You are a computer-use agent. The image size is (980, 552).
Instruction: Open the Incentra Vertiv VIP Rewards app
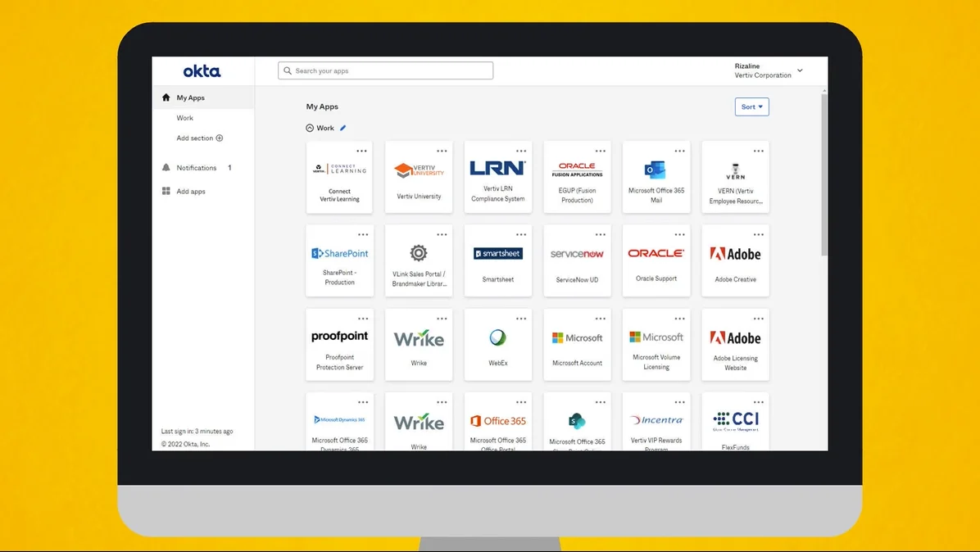click(x=656, y=422)
